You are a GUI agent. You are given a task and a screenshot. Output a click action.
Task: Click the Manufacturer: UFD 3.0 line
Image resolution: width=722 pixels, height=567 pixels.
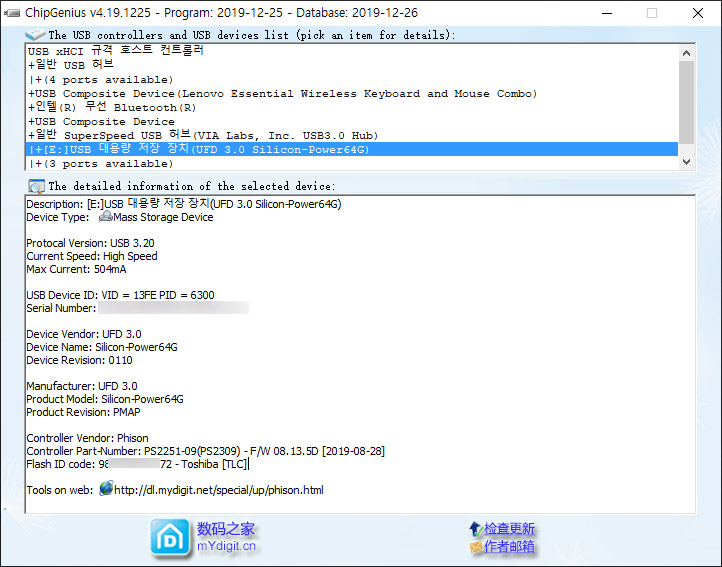82,386
